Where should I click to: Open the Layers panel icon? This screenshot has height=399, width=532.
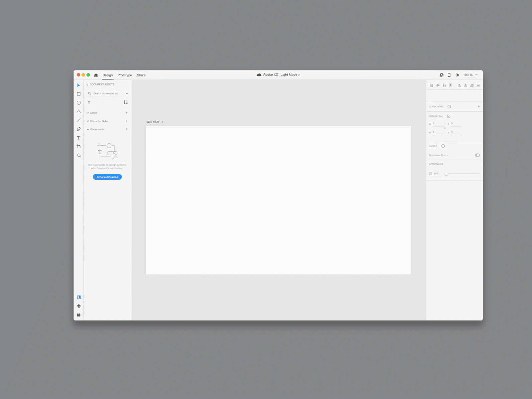click(79, 306)
